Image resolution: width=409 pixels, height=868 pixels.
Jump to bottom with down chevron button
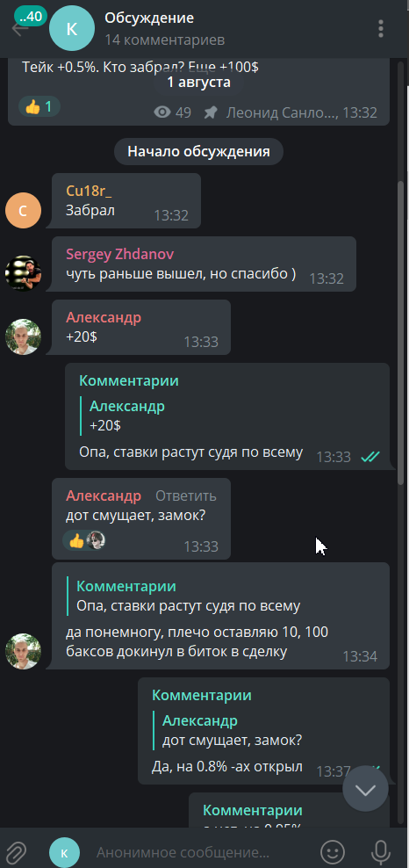pyautogui.click(x=365, y=789)
